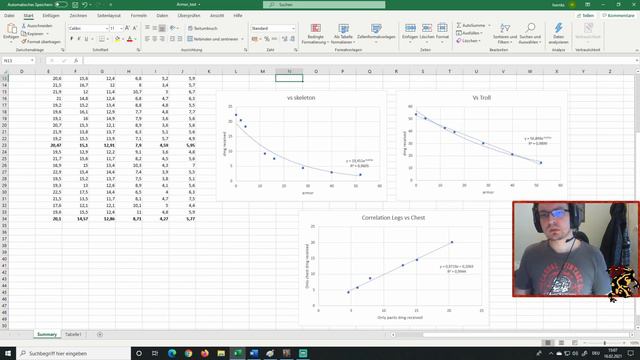Toggle underline formatting
640x360 pixels.
click(x=86, y=39)
